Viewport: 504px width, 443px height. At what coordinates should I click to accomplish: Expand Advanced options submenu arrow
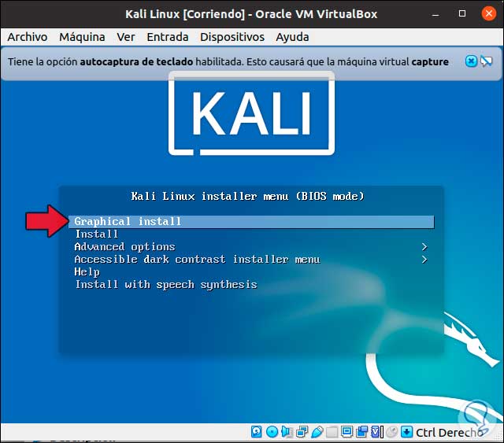pyautogui.click(x=424, y=247)
